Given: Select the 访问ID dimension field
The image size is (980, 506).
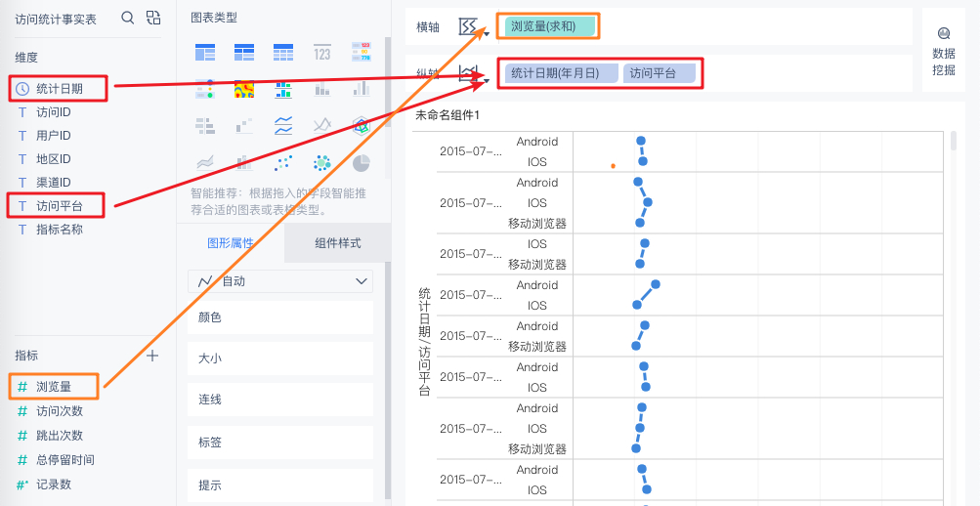Looking at the screenshot, I should [x=53, y=112].
